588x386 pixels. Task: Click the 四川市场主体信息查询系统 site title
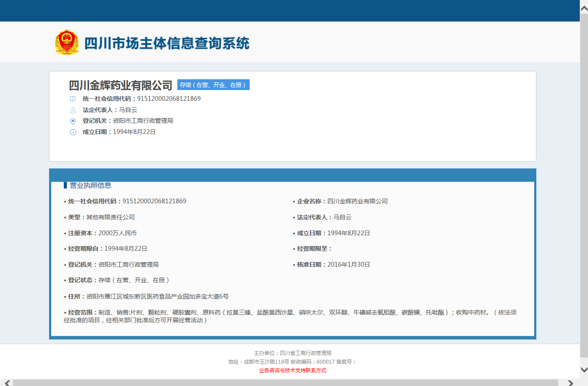click(x=167, y=44)
